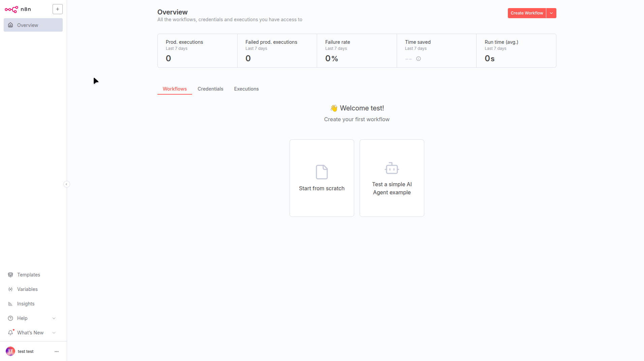644x361 pixels.
Task: Open Templates from the sidebar
Action: pos(29,275)
